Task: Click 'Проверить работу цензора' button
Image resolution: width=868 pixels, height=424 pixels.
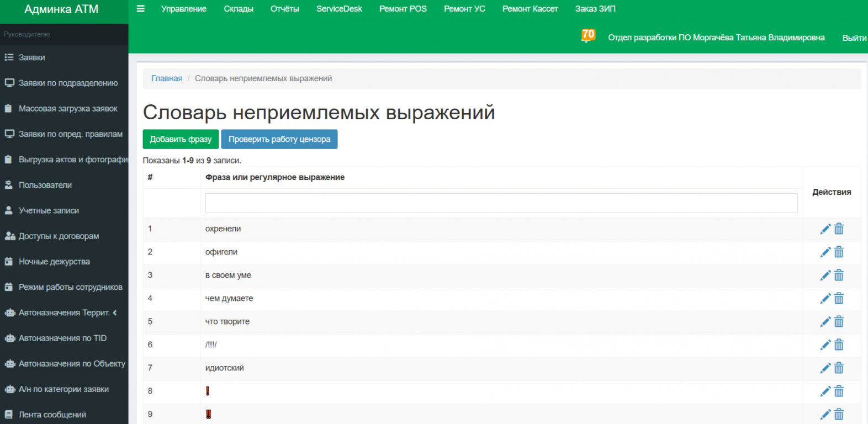Action: click(279, 139)
